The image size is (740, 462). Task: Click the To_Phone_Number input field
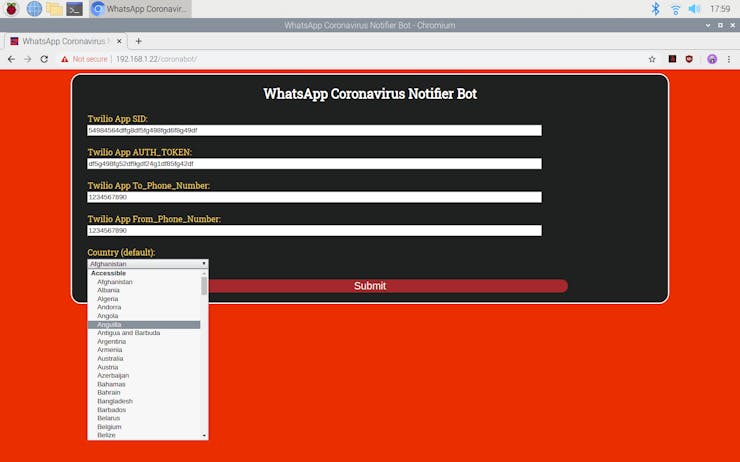coord(314,197)
